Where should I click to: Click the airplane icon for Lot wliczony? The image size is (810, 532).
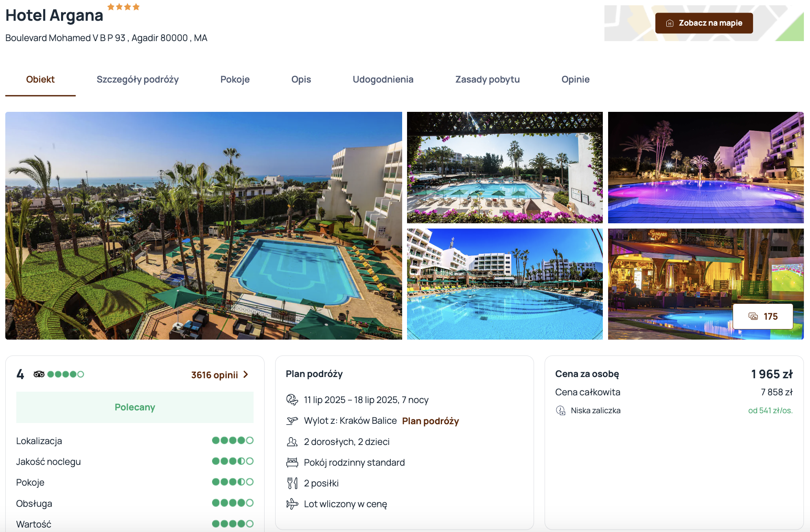292,504
